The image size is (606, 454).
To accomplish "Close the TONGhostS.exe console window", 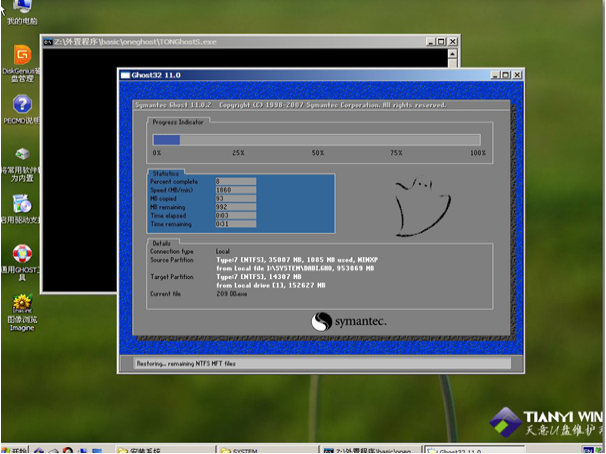I will click(454, 42).
